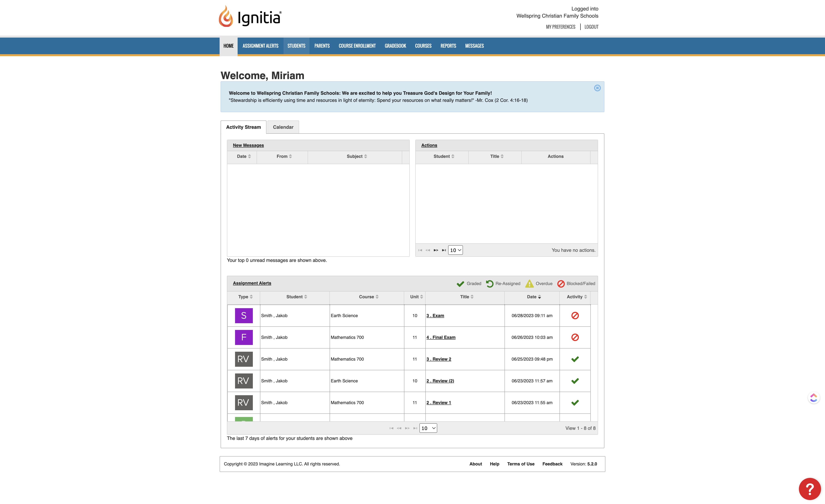Click the RV type badge for Review (2) row
825x504 pixels.
click(244, 381)
